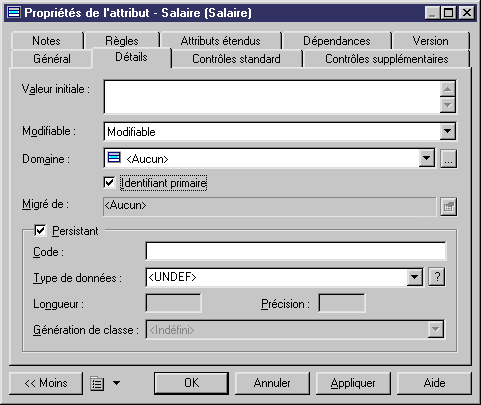481x405 pixels.
Task: Open the Domaine dropdown arrow
Action: pos(427,158)
